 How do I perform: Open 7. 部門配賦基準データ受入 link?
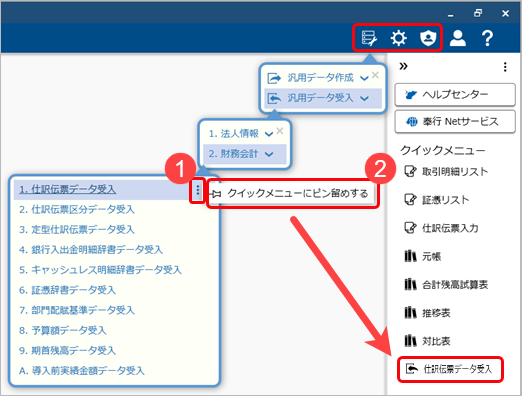(77, 310)
